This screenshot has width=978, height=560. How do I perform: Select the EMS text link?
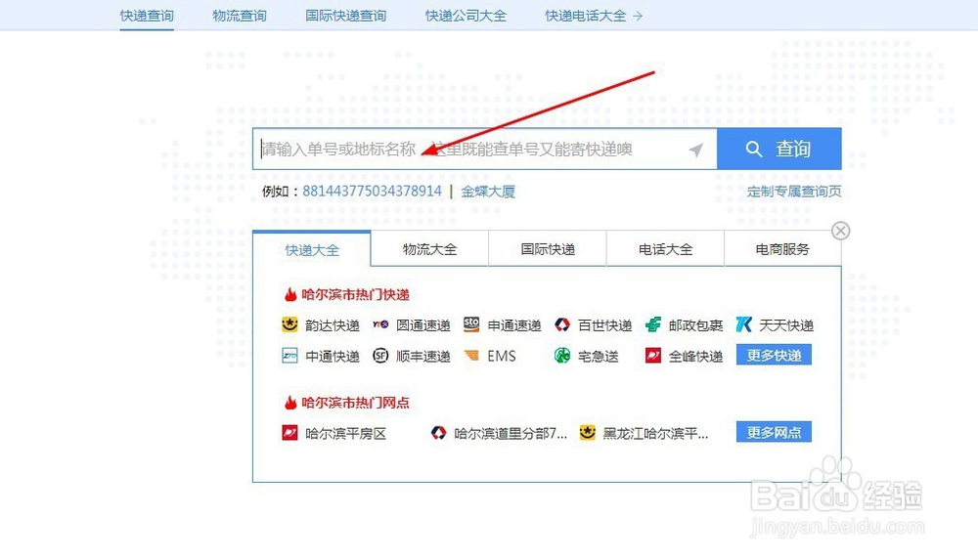click(502, 356)
